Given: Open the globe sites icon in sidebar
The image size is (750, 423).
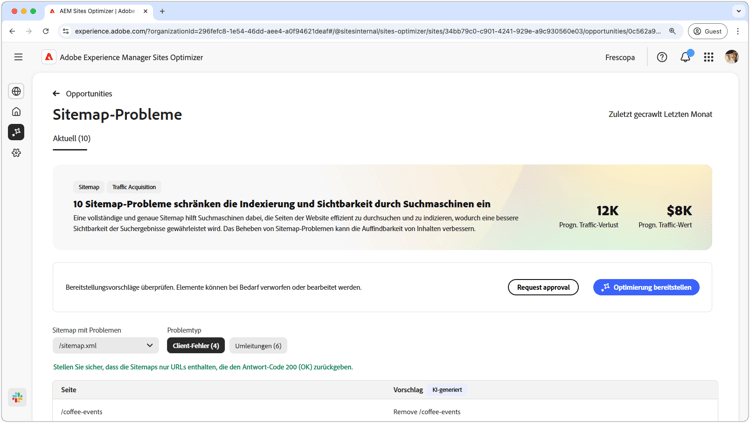Looking at the screenshot, I should click(x=16, y=91).
